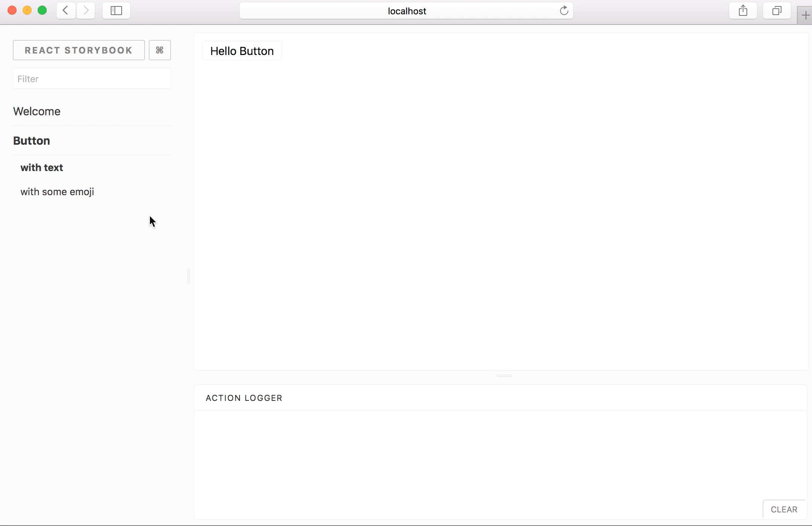Viewport: 812px width, 526px height.
Task: Expand the Button story to show variants
Action: pyautogui.click(x=31, y=141)
